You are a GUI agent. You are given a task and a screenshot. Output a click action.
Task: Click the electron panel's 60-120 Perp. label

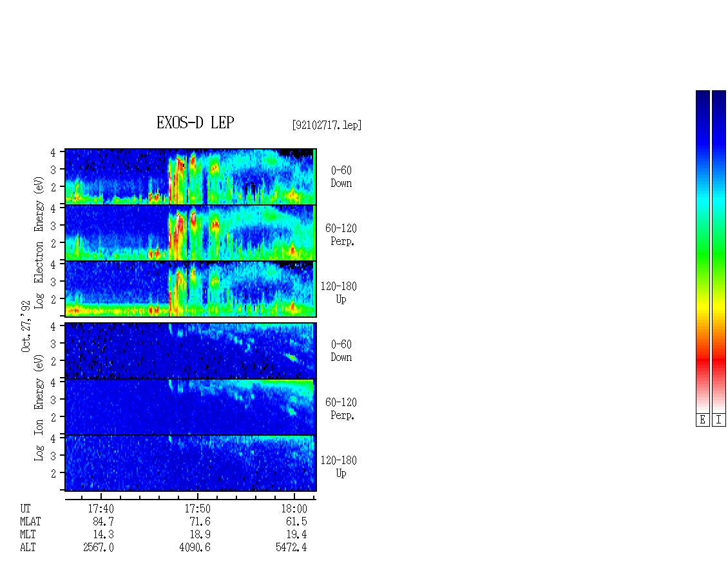coord(341,235)
